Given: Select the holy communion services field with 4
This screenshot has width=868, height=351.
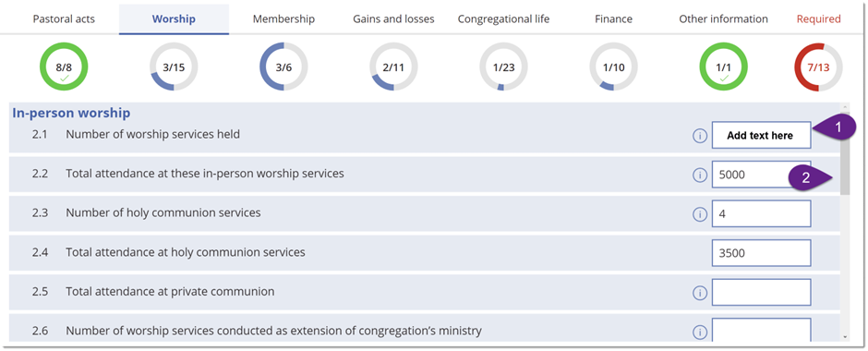Looking at the screenshot, I should 761,213.
